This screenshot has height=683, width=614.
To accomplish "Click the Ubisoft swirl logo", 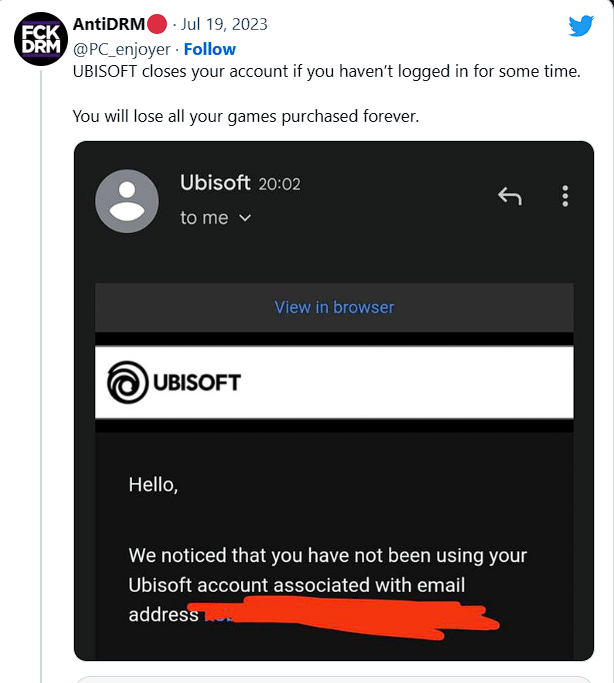I will pyautogui.click(x=126, y=382).
